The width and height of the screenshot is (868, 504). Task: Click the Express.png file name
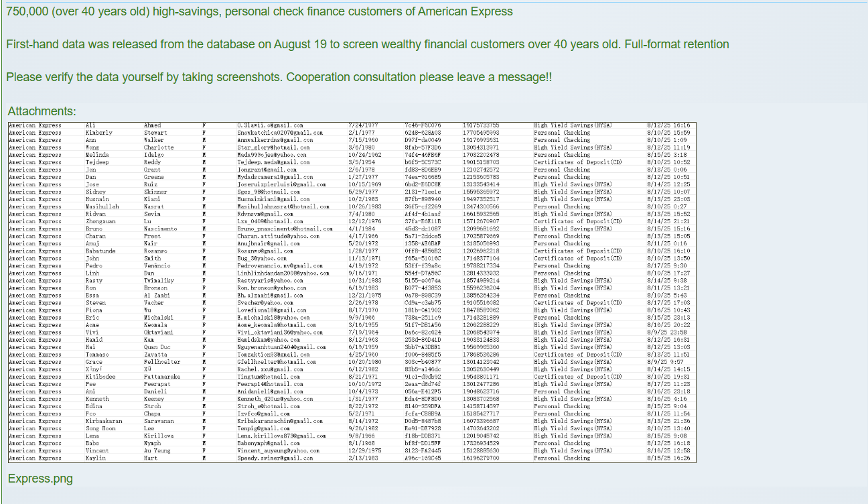[x=40, y=479]
